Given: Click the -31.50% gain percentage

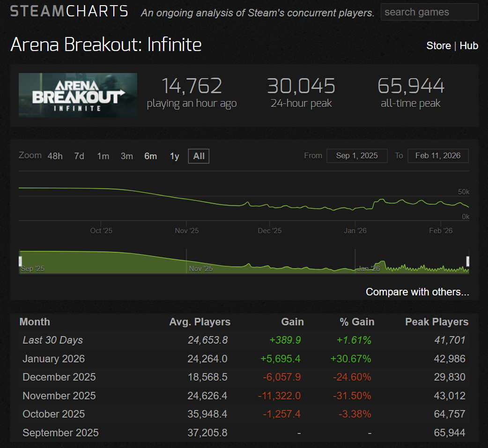Looking at the screenshot, I should (352, 396).
